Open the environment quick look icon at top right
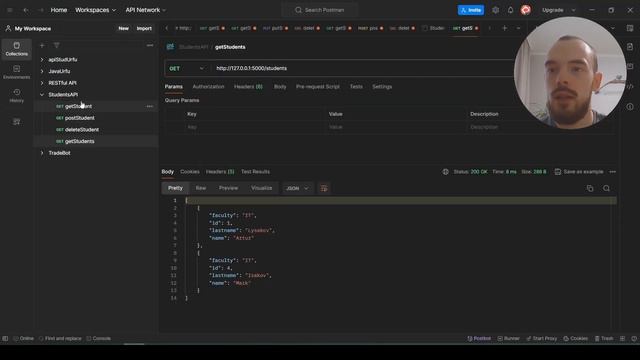Image resolution: width=640 pixels, height=360 pixels. (630, 28)
